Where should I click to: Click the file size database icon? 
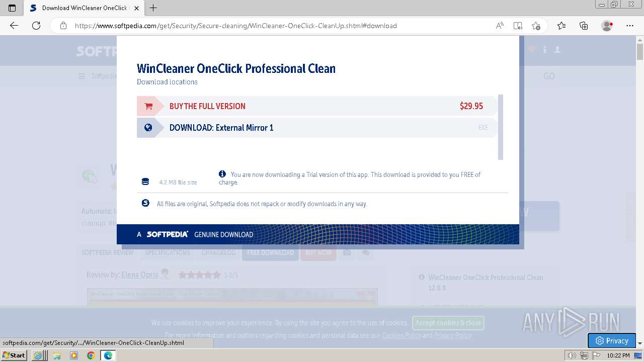click(x=145, y=182)
